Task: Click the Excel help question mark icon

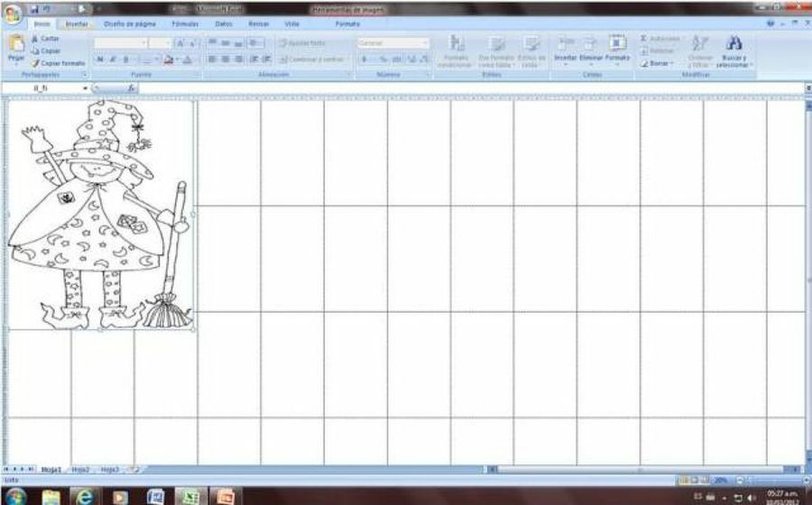Action: [x=770, y=23]
